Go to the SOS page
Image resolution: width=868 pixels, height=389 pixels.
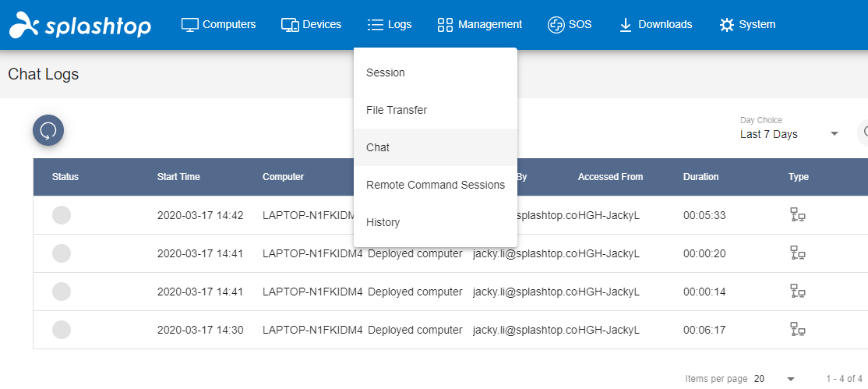(570, 24)
